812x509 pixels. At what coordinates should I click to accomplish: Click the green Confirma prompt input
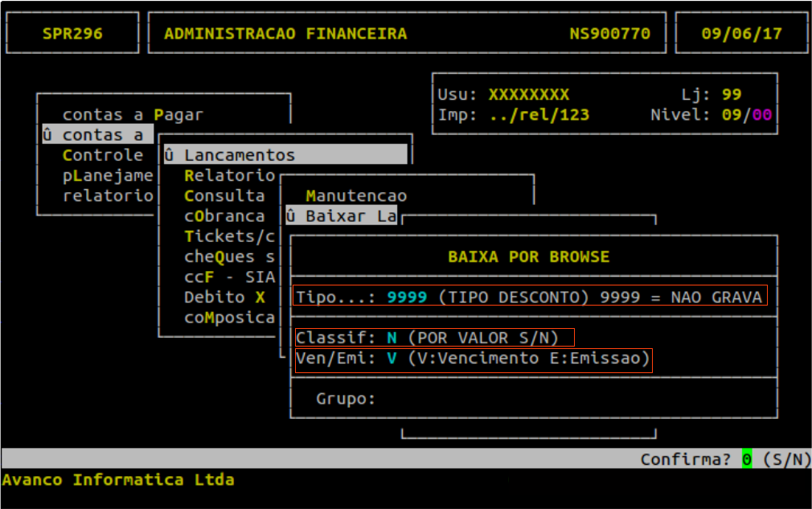point(746,459)
